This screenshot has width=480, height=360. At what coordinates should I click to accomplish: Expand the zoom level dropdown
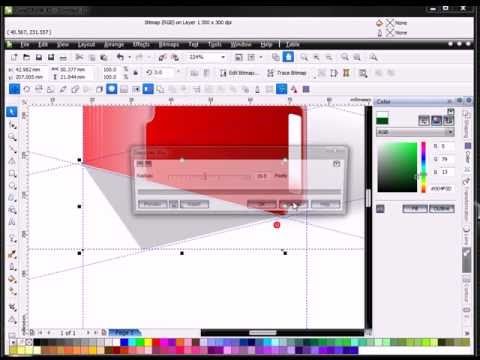(223, 57)
